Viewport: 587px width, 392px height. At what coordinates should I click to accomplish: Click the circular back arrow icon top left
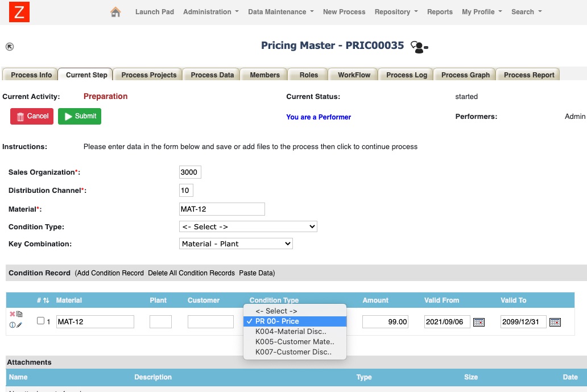tap(10, 47)
